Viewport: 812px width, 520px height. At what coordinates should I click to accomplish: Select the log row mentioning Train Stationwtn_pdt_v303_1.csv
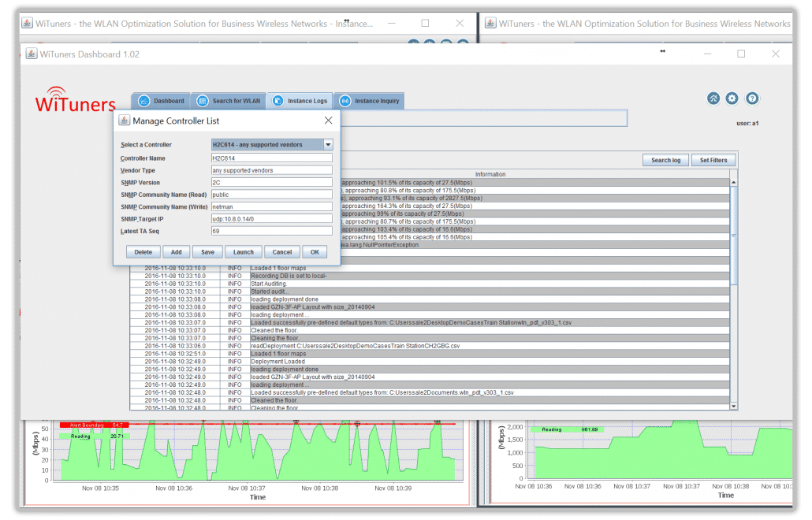430,322
